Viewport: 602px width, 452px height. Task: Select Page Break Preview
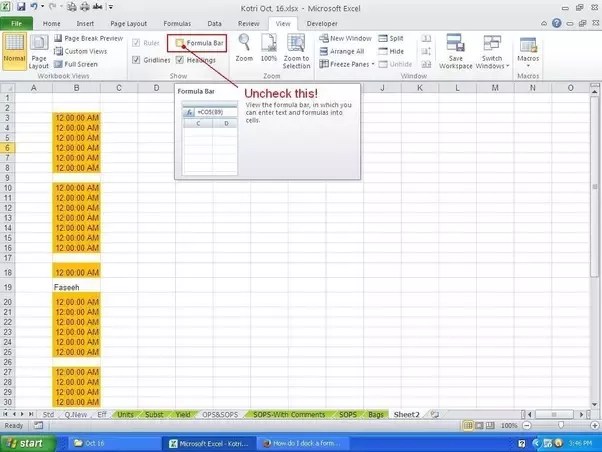(88, 38)
